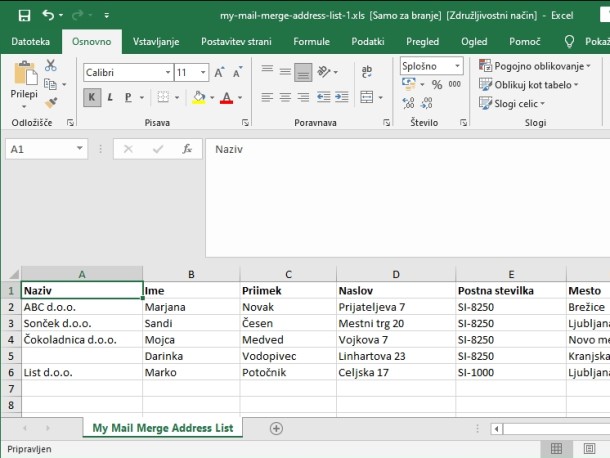Add a new sheet with the plus icon
Screen dimensions: 610x458
pos(276,428)
